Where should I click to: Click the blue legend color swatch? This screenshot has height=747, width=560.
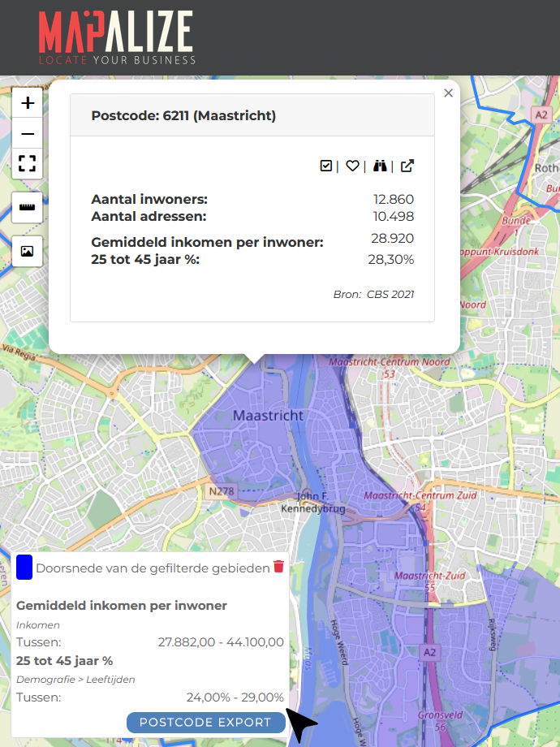pyautogui.click(x=24, y=568)
